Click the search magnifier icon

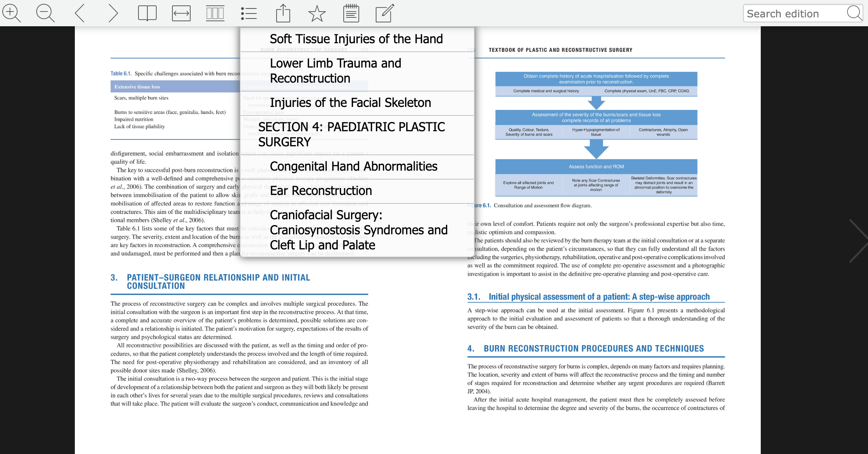coord(854,13)
